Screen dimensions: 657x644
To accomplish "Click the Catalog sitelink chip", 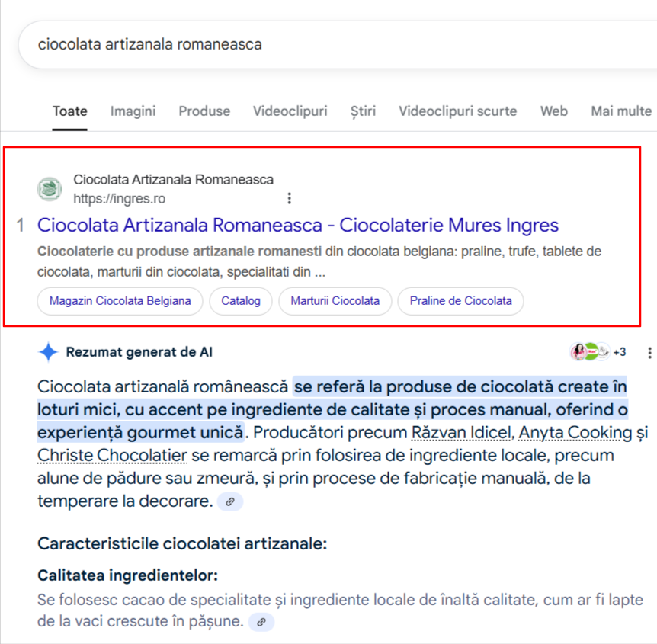I will [241, 301].
